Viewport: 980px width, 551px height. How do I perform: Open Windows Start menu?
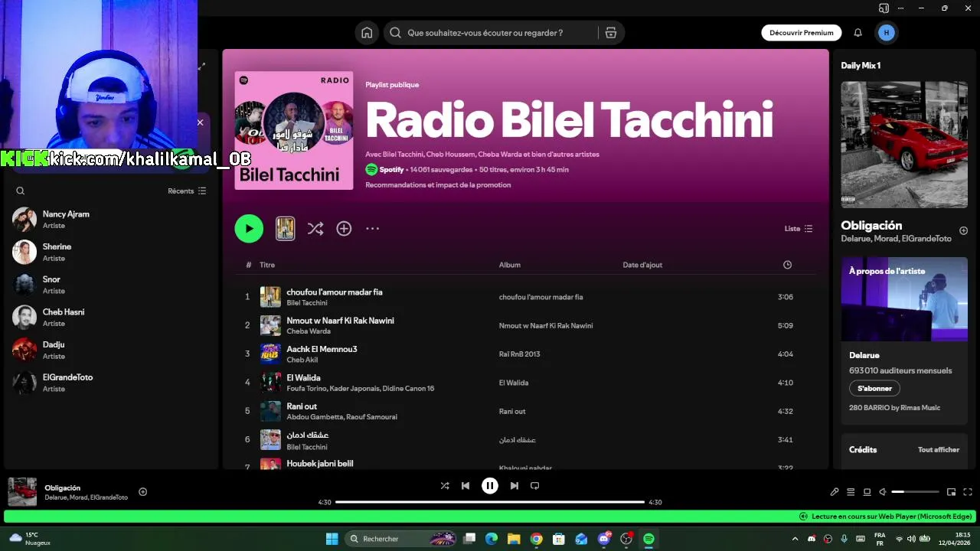[x=332, y=539]
